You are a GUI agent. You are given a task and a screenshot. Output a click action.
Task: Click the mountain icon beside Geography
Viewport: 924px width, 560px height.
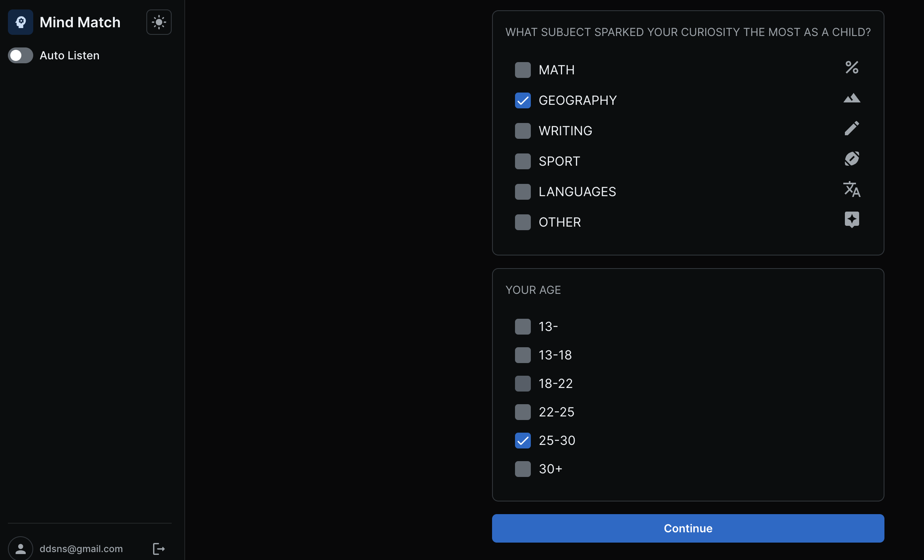pos(852,98)
